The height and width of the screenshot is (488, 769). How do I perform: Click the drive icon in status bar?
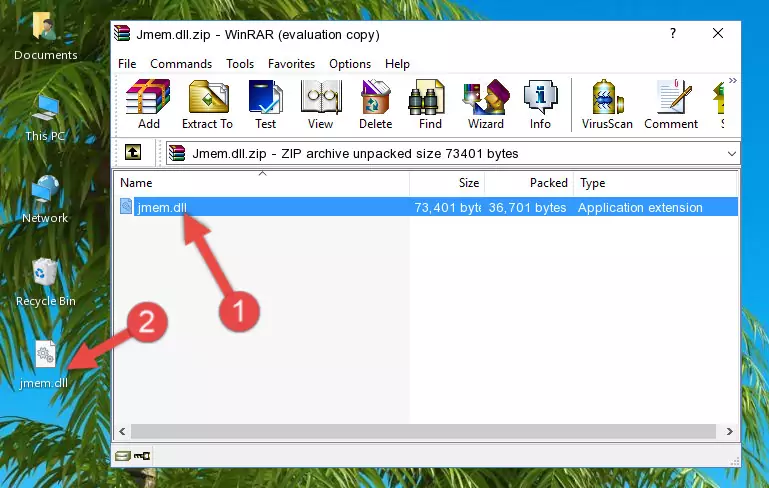123,456
